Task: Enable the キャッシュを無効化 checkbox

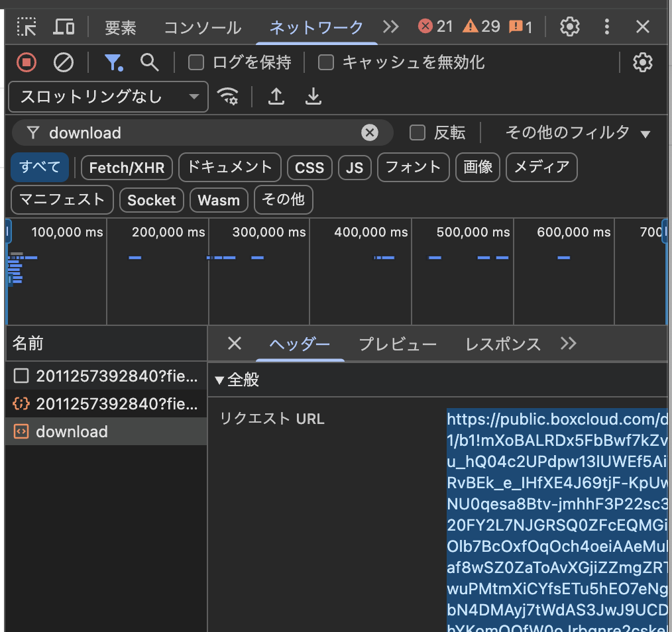Action: coord(326,63)
